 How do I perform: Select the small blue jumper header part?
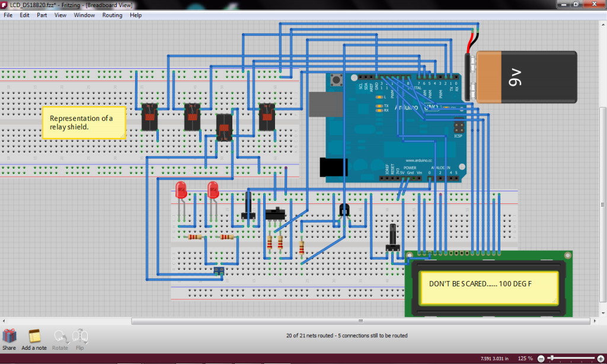pos(219,270)
